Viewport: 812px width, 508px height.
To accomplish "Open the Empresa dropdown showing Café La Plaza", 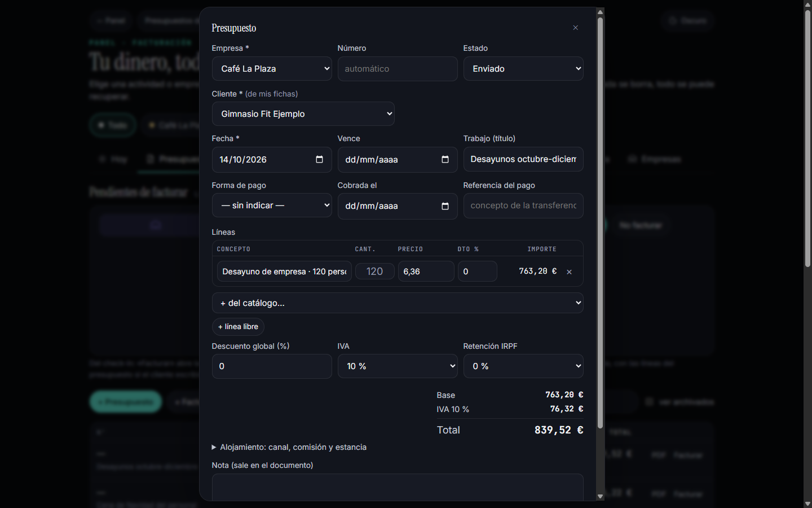I will click(x=272, y=69).
